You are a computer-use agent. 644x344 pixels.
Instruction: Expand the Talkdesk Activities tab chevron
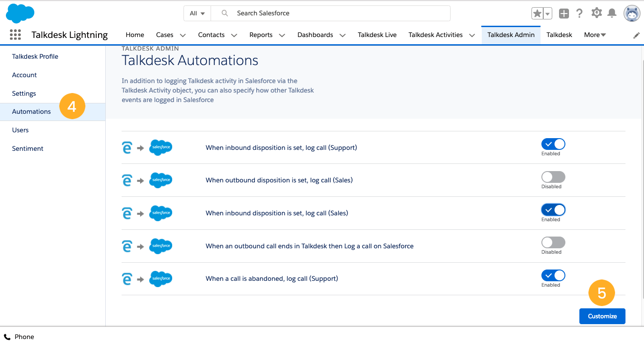coord(472,35)
